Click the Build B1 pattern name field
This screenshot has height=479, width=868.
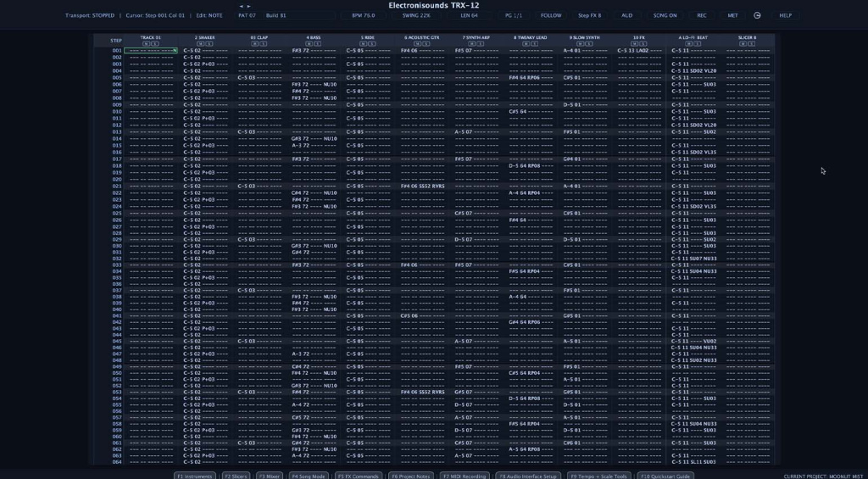coord(299,15)
